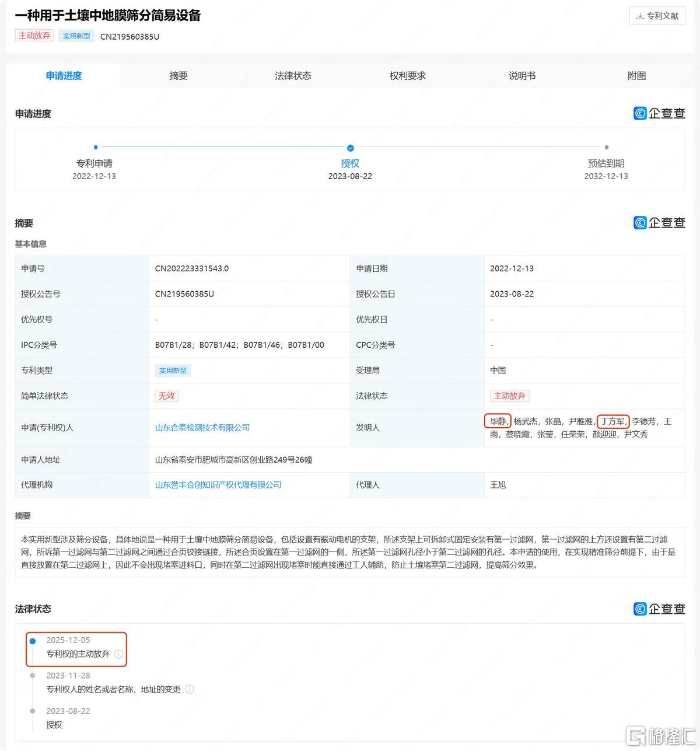This screenshot has height=751, width=700.
Task: Click the 主动放弃 tag under the title
Action: pos(34,36)
